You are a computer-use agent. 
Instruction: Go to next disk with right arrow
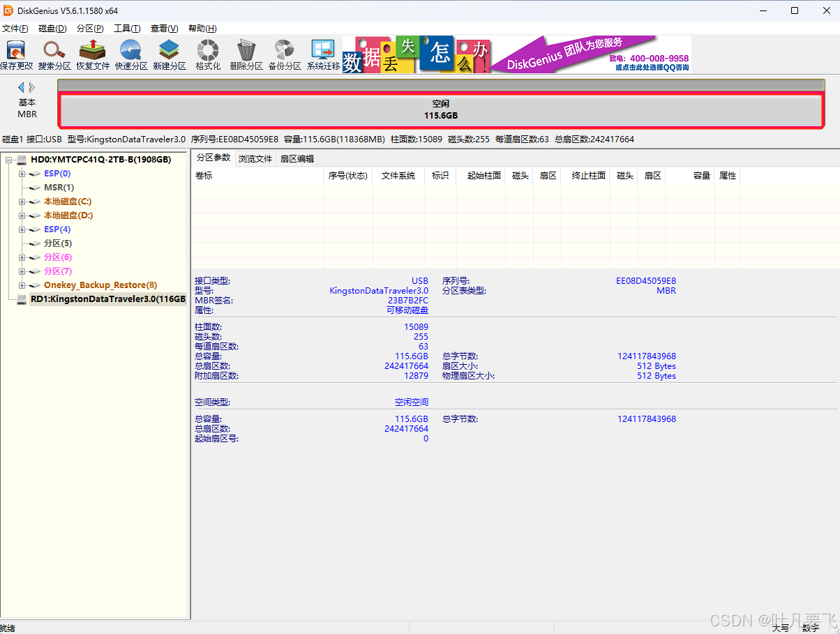32,87
